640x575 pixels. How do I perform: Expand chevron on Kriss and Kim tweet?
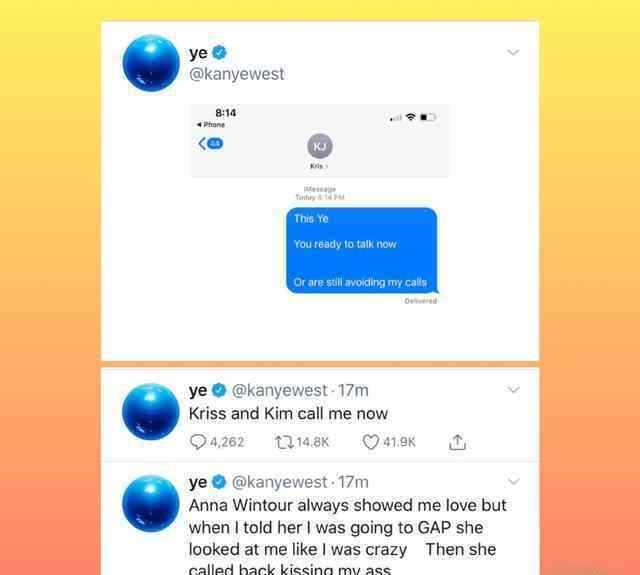tap(513, 390)
